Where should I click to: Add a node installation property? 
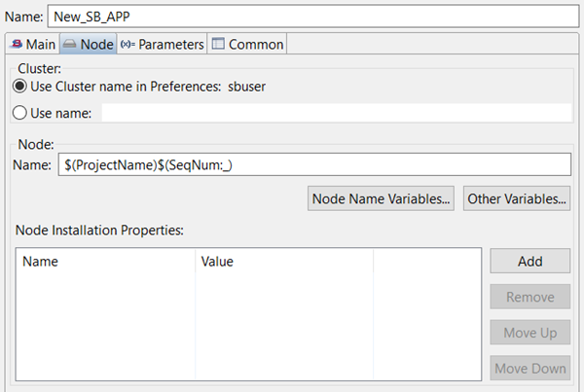pos(529,261)
